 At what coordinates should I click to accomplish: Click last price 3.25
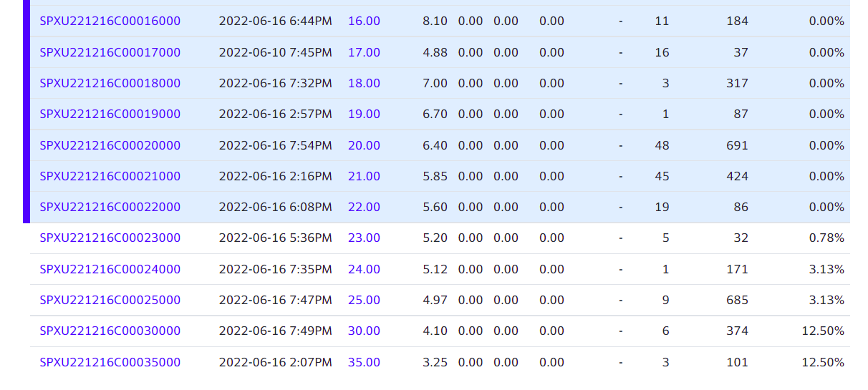coord(435,362)
